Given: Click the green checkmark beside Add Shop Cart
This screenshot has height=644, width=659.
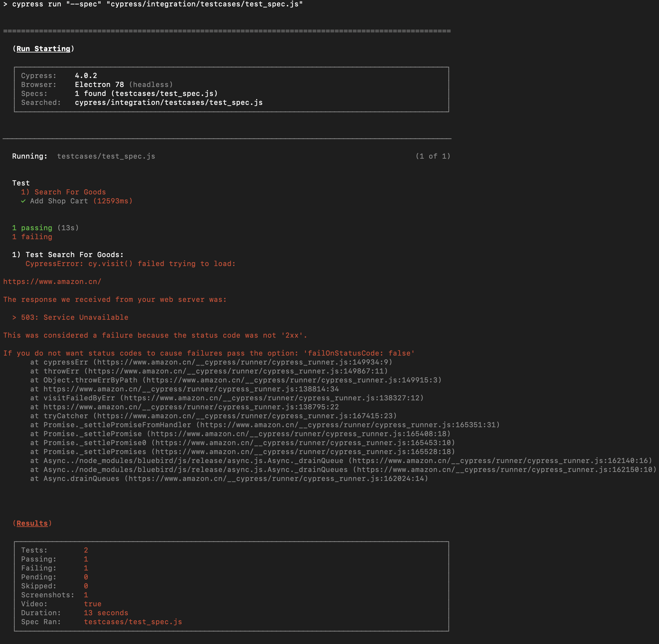Looking at the screenshot, I should [x=23, y=201].
